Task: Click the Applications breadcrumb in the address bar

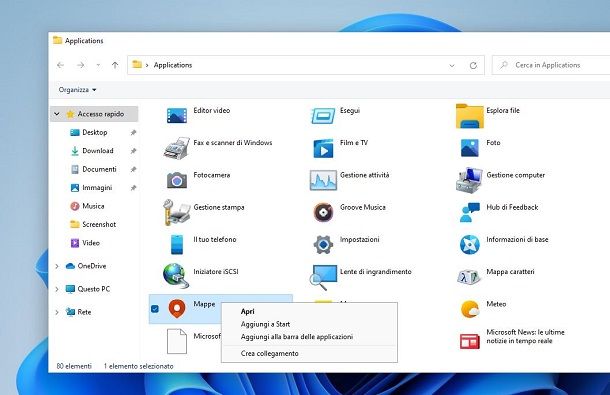Action: click(x=173, y=65)
